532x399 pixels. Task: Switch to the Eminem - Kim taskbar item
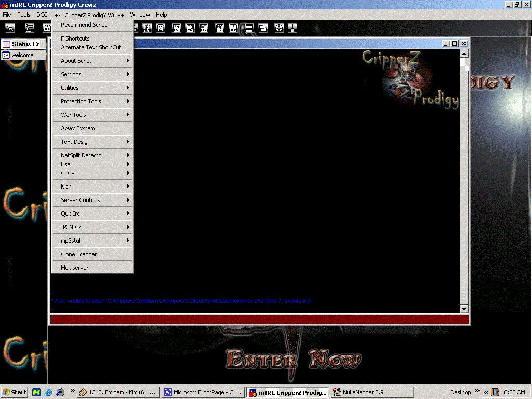(x=118, y=392)
